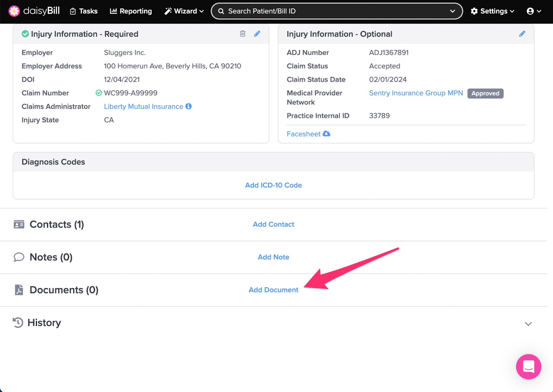Image resolution: width=553 pixels, height=392 pixels.
Task: Click claim status date 02/01/2024
Action: pos(388,80)
